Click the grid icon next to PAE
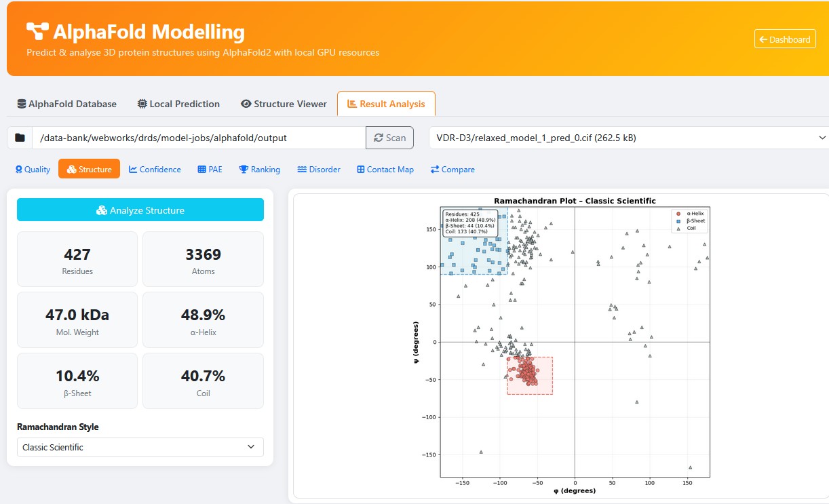This screenshot has width=829, height=504. (x=202, y=170)
